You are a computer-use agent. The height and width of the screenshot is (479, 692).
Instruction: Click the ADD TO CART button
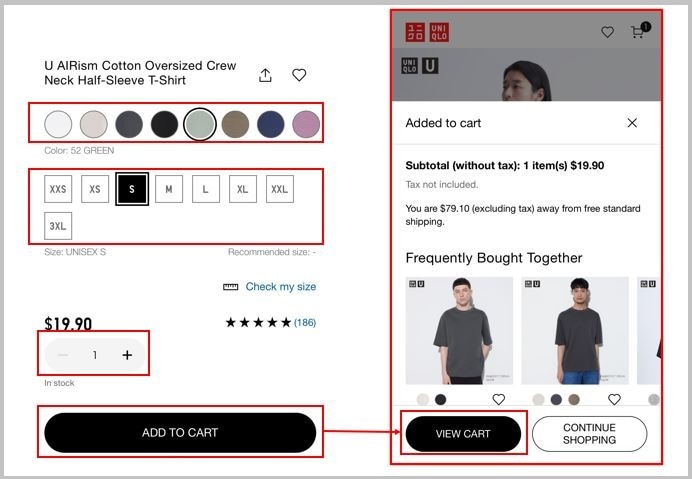(x=180, y=432)
